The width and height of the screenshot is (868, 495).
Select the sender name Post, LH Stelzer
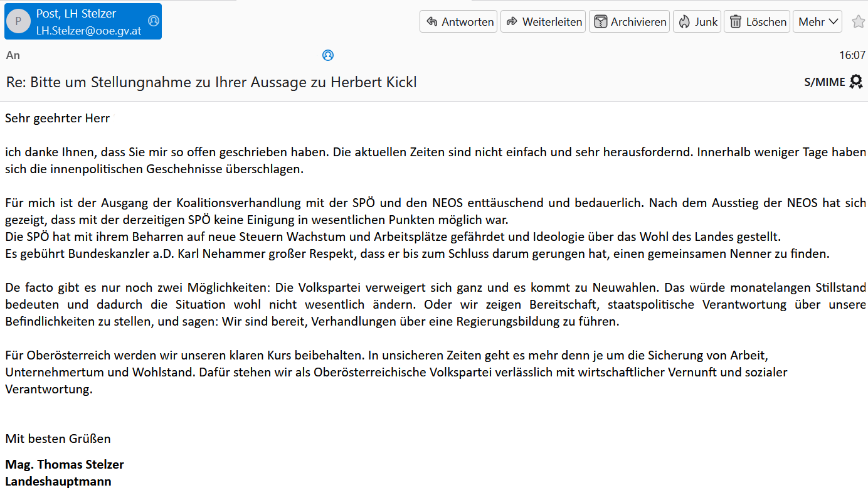(76, 14)
